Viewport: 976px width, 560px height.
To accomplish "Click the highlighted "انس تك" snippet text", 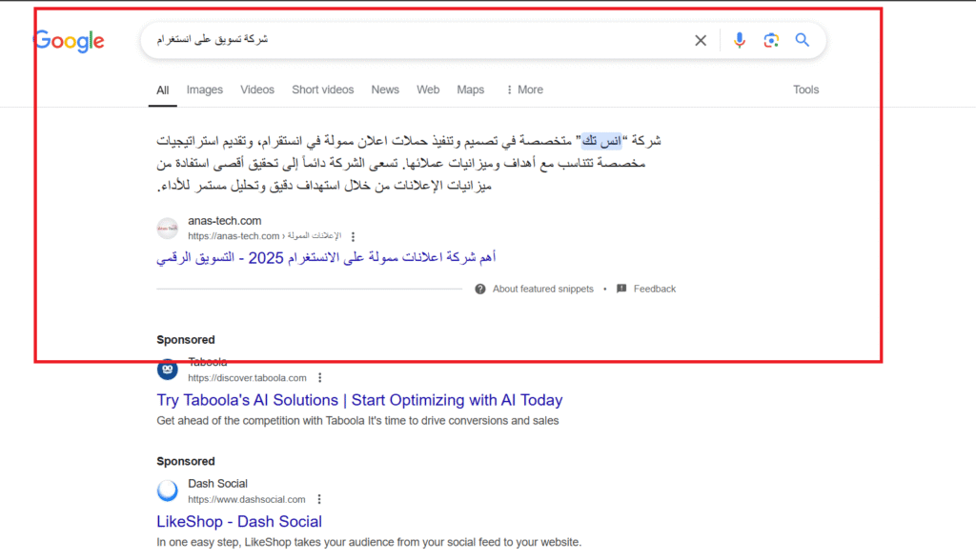I will pyautogui.click(x=601, y=141).
